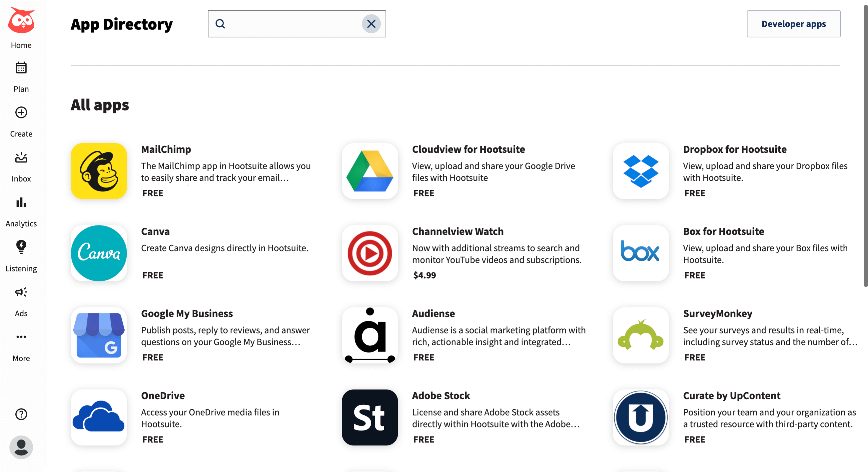The width and height of the screenshot is (868, 472).
Task: Click the Developer apps button
Action: pyautogui.click(x=794, y=23)
